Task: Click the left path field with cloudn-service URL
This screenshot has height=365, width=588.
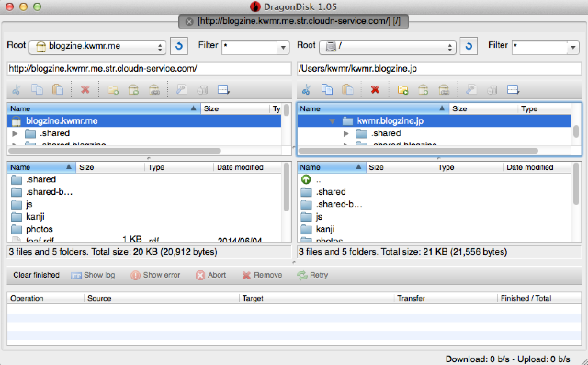Action: [149, 69]
